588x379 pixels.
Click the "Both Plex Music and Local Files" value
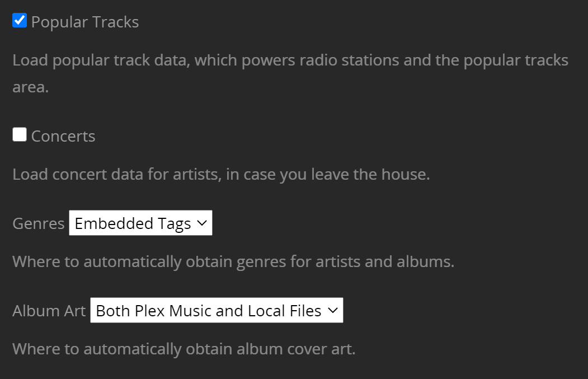click(209, 311)
